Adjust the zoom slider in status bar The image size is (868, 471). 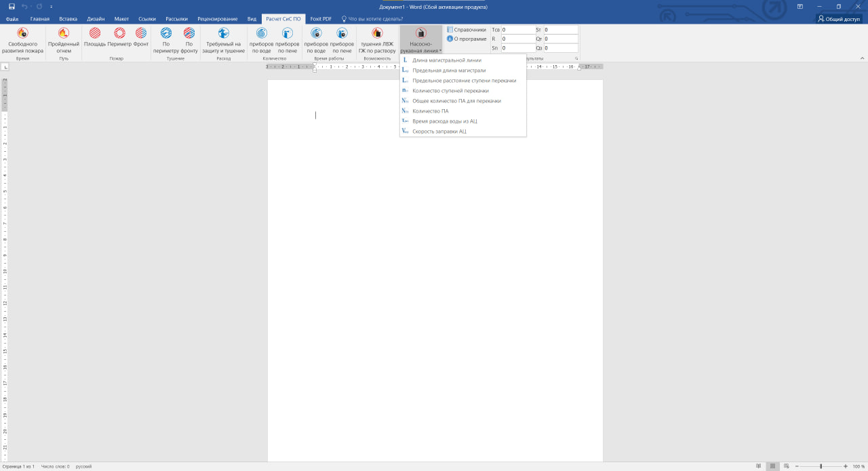coord(821,466)
